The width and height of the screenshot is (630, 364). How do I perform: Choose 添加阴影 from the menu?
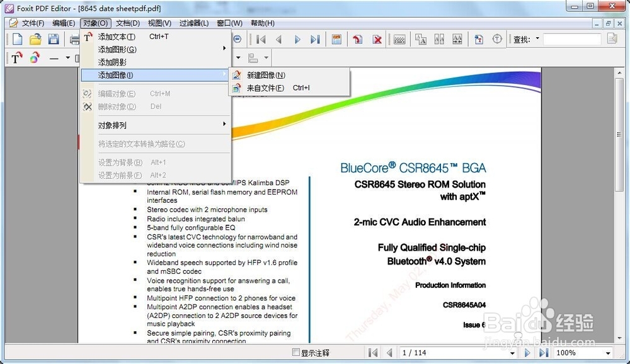point(156,62)
